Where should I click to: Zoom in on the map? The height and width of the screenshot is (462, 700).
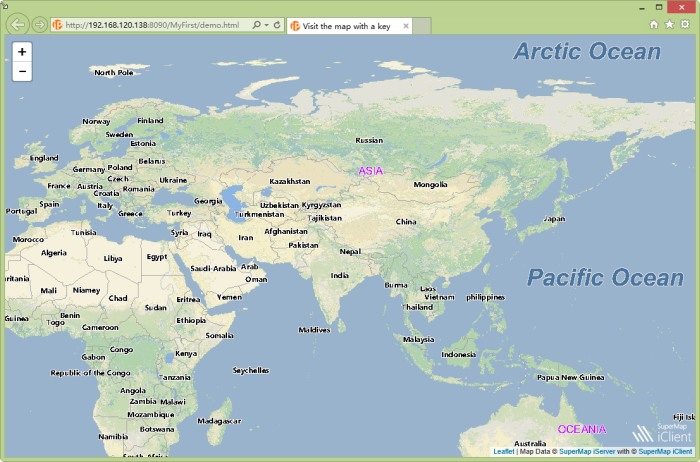point(22,51)
